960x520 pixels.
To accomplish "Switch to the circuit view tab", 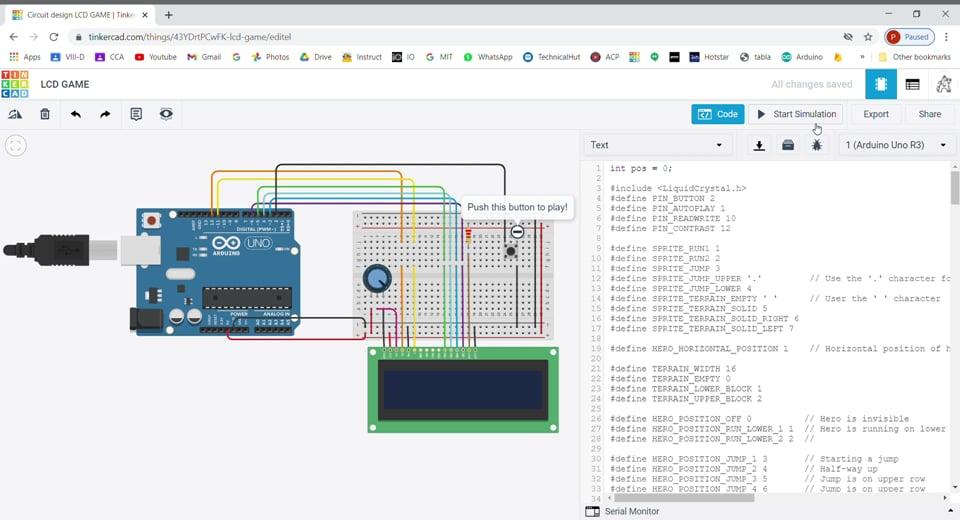I will click(x=881, y=85).
